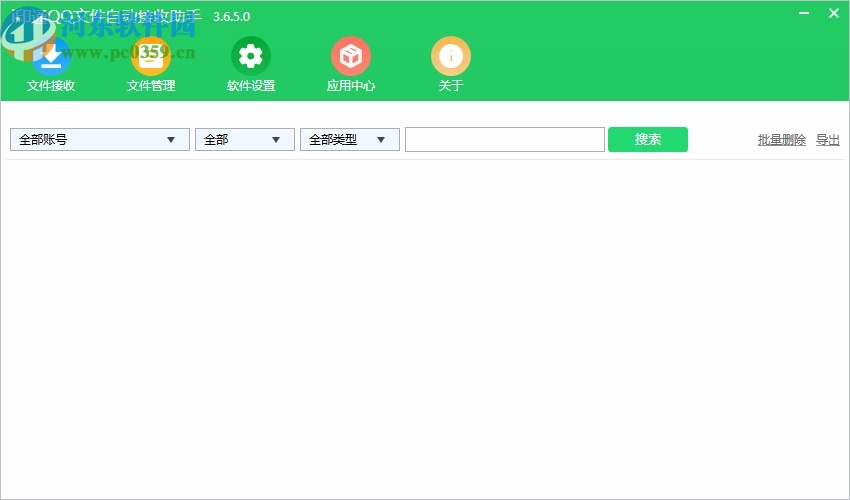This screenshot has width=850, height=500.
Task: Expand the 全部 filter dropdown
Action: [244, 139]
